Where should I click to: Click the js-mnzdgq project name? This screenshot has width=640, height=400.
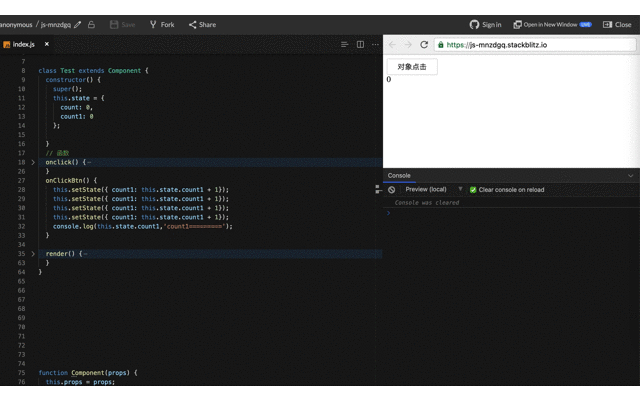tap(56, 24)
